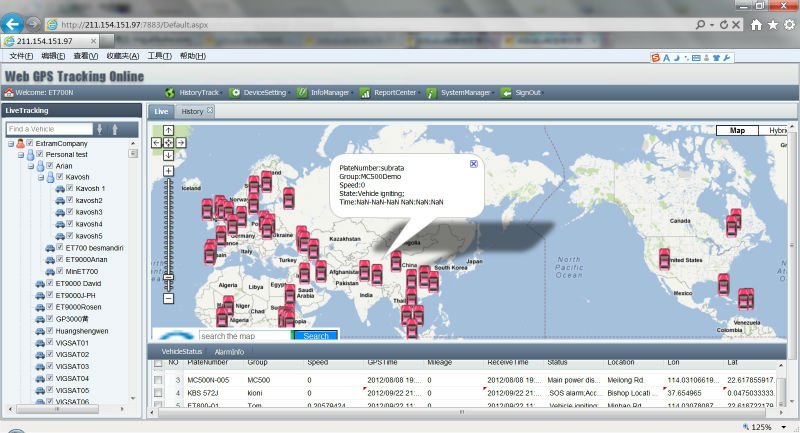Open favorites star icon
The height and width of the screenshot is (433, 800).
coord(773,24)
